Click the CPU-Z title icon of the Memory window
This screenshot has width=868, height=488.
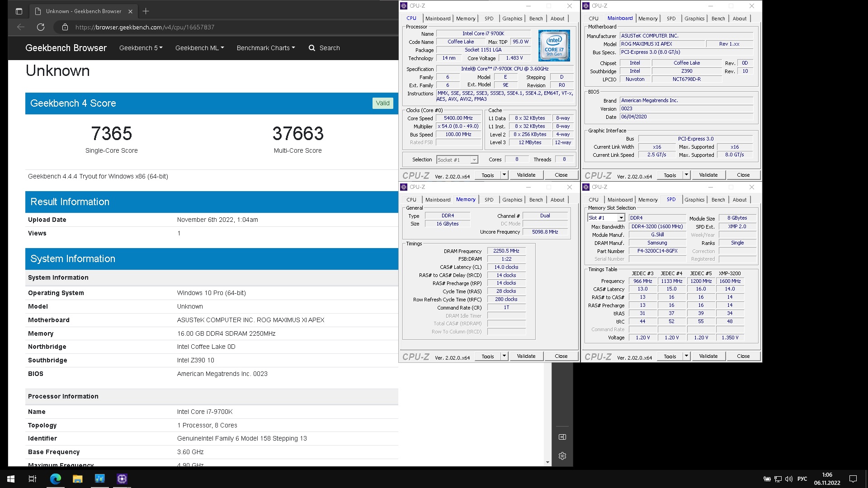(x=404, y=187)
